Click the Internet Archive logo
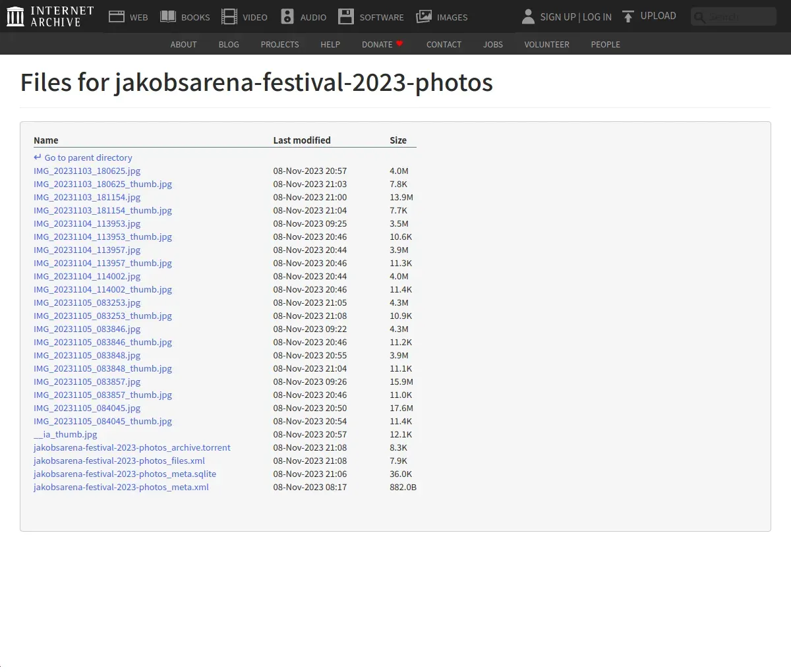The width and height of the screenshot is (791, 672). (50, 16)
